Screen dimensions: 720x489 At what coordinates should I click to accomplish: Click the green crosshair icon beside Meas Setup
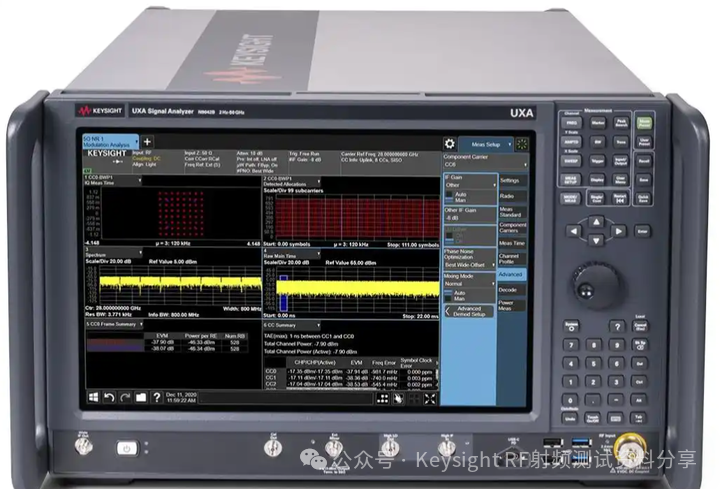click(522, 144)
